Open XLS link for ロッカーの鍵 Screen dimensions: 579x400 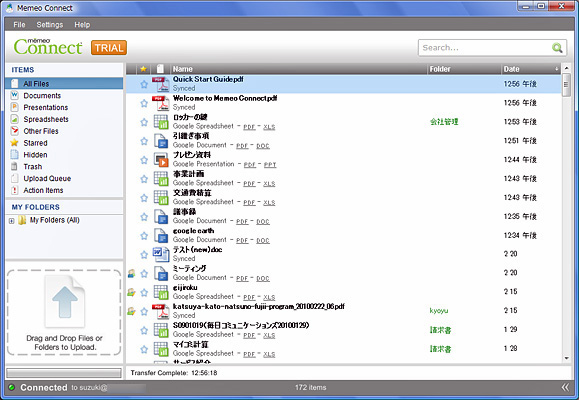click(x=269, y=127)
